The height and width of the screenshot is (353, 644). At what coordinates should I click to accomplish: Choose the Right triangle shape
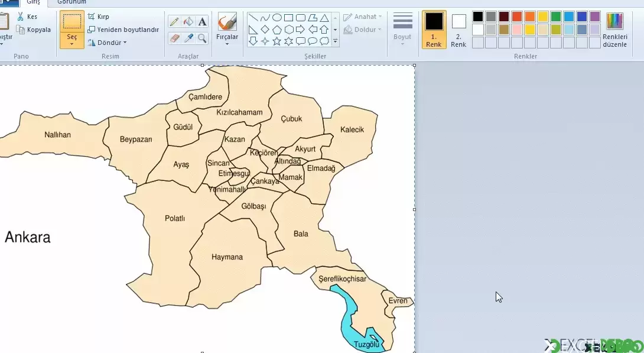(x=253, y=30)
